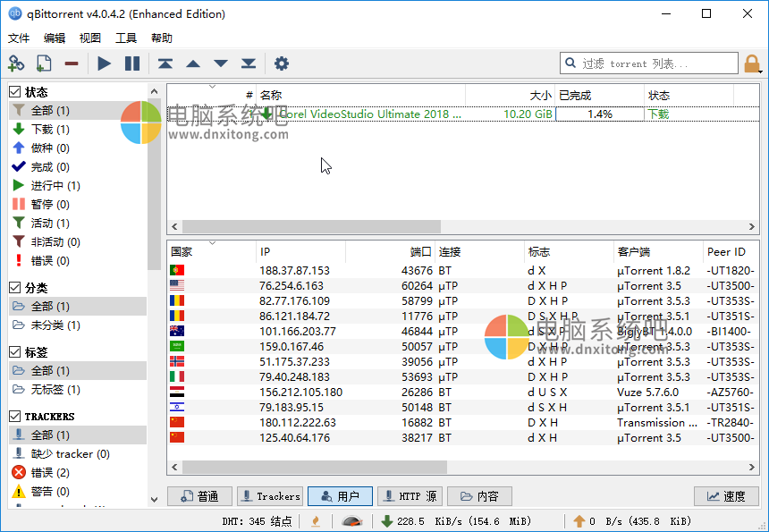Open the 文件 menu
This screenshot has height=532, width=769.
[19, 38]
